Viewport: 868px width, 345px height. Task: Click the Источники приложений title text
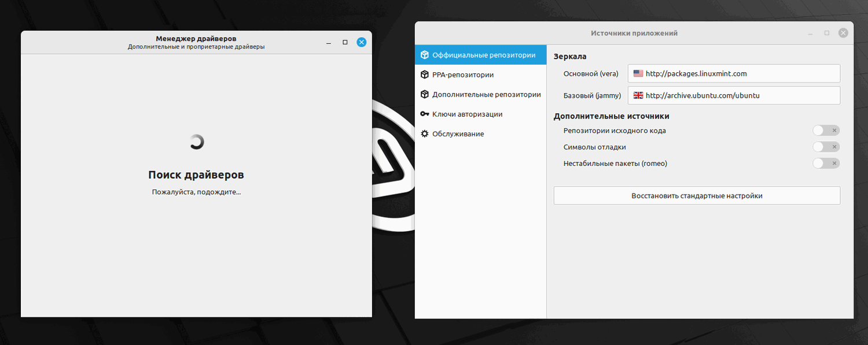pyautogui.click(x=634, y=33)
